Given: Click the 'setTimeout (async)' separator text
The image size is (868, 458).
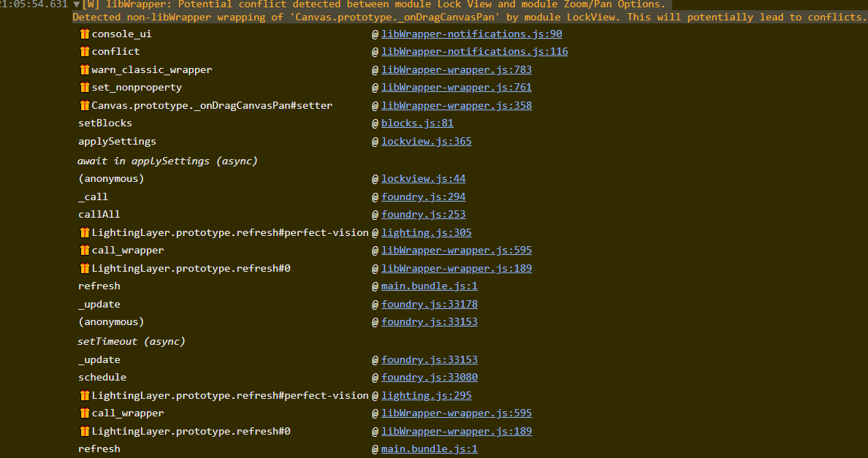Looking at the screenshot, I should tap(132, 341).
